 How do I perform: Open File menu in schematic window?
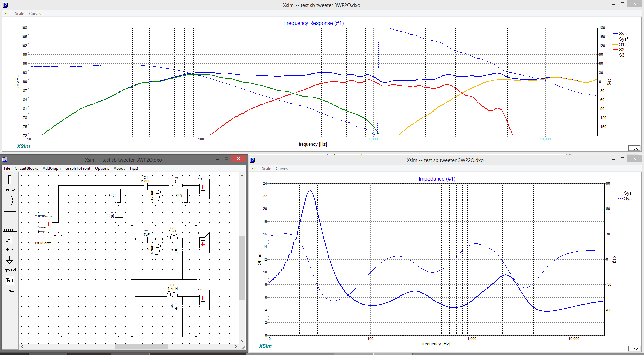(7, 168)
